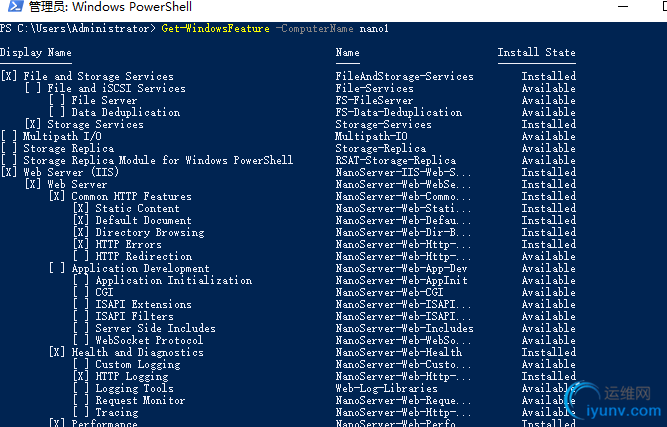Click the 'Custom Logging' display name

click(138, 364)
